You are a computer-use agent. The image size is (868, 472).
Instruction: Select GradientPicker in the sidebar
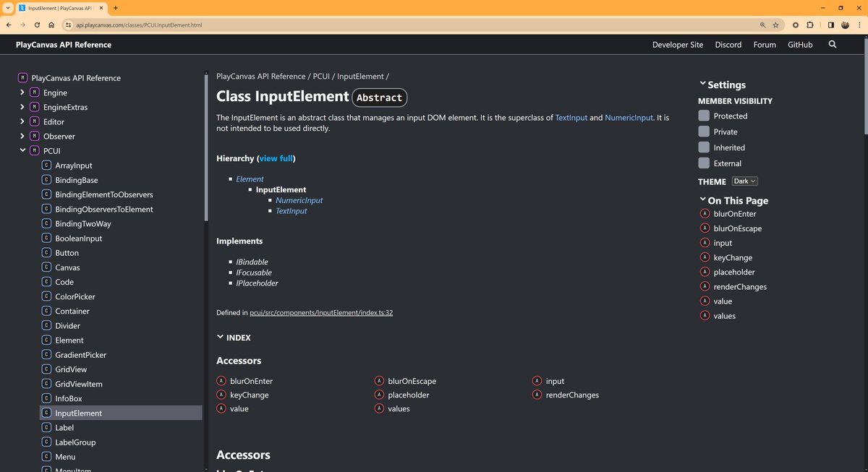(80, 355)
